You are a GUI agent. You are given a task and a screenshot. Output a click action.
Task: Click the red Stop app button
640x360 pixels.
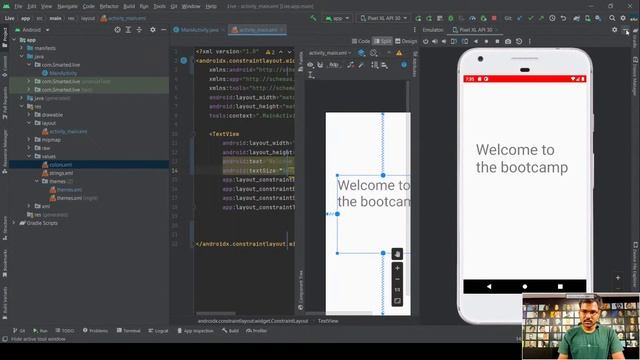pos(494,18)
